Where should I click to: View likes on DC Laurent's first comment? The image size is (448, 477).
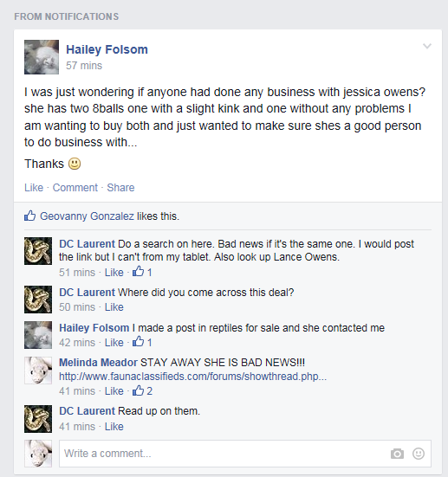142,271
